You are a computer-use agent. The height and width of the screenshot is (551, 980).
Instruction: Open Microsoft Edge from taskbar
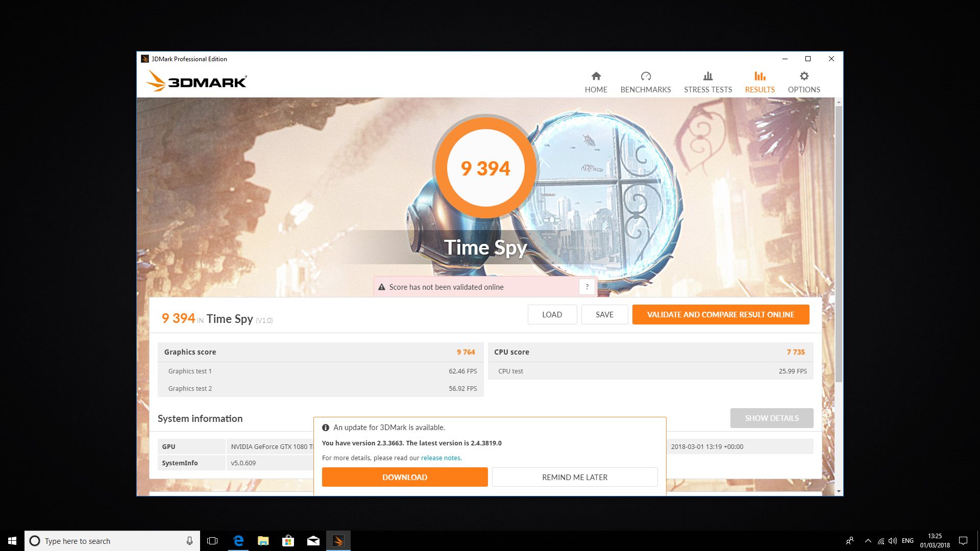[238, 541]
